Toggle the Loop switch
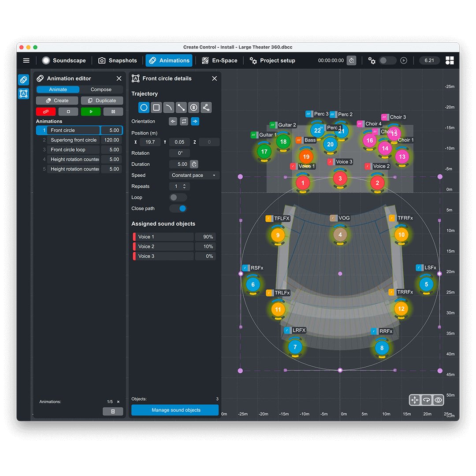Screen dimensions: 476x476 pos(178,197)
